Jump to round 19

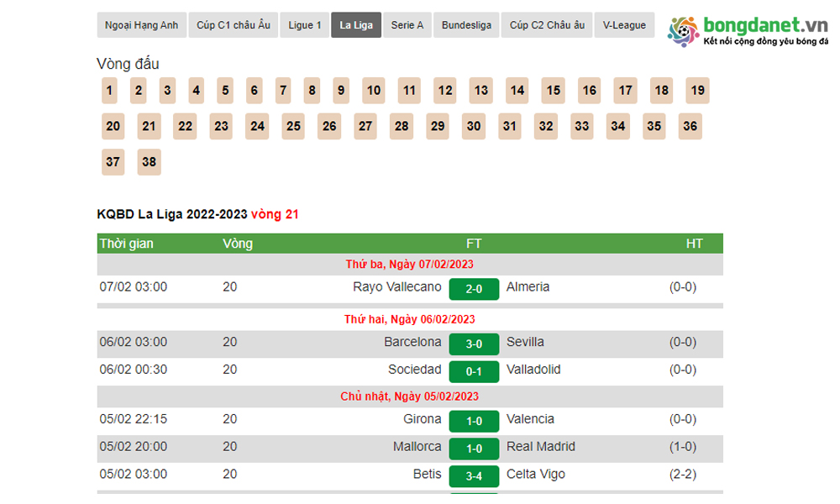(x=696, y=91)
